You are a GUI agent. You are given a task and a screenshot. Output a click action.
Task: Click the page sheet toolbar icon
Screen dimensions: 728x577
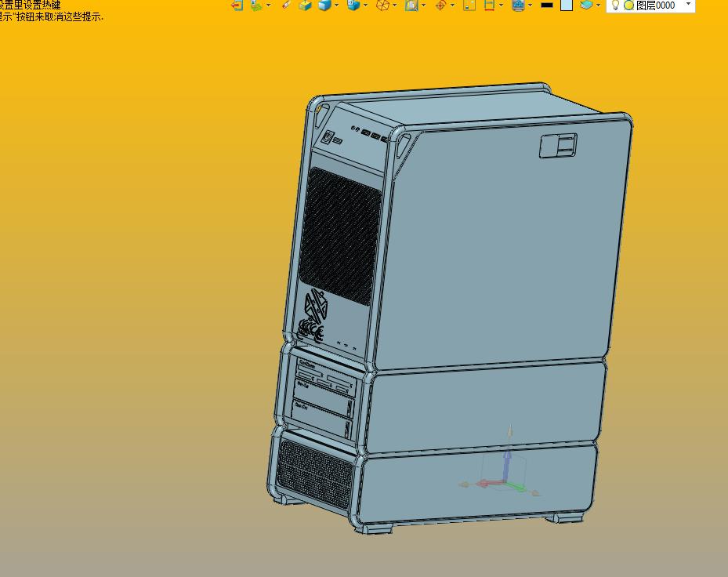(x=469, y=5)
